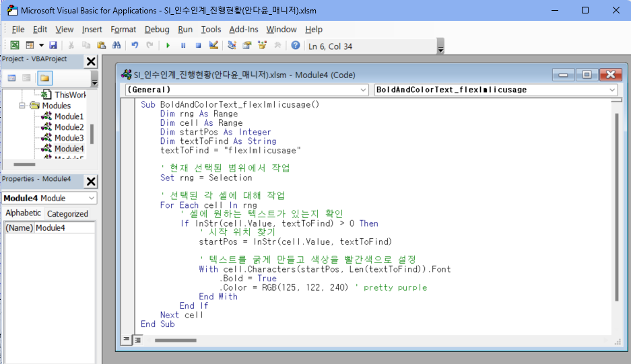Screen dimensions: 631x364
Task: Open the Format menu
Action: (123, 30)
